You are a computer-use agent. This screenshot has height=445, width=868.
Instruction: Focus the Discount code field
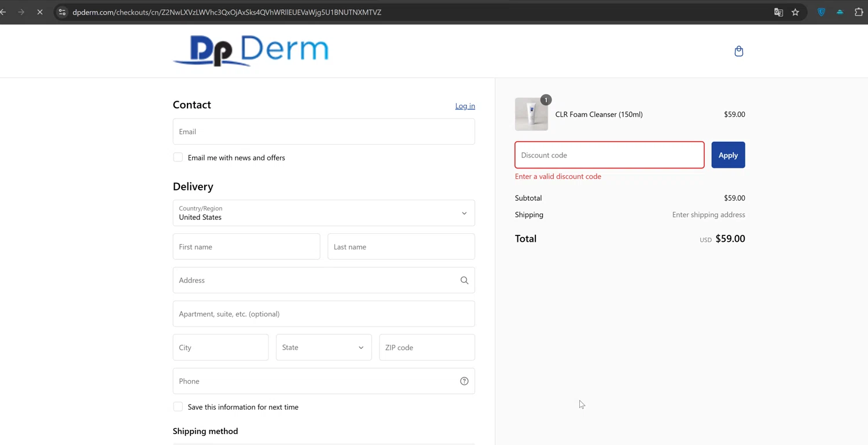pos(609,155)
